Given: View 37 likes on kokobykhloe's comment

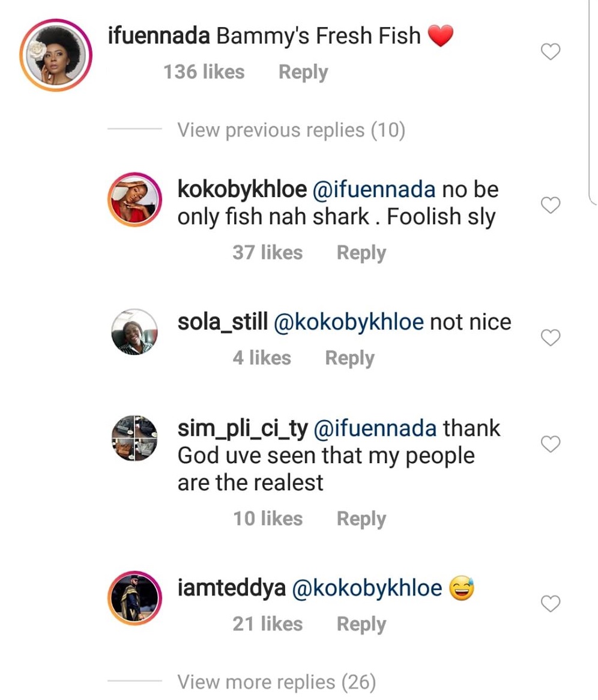Looking at the screenshot, I should pyautogui.click(x=267, y=252).
